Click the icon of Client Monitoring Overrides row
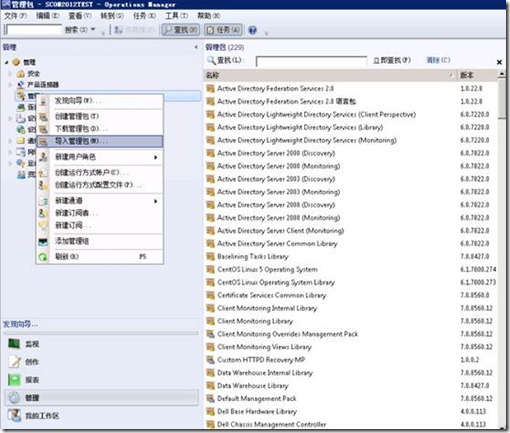The image size is (510, 433). 210,334
